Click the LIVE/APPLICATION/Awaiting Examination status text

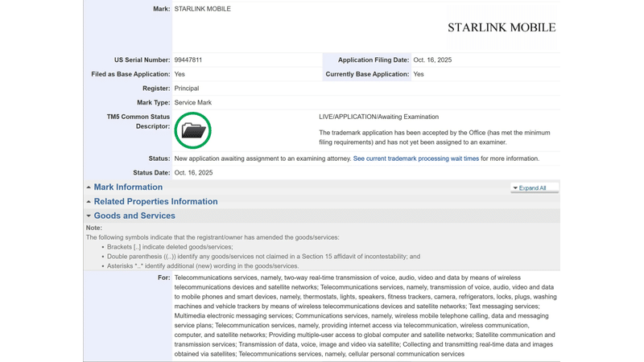pos(378,117)
